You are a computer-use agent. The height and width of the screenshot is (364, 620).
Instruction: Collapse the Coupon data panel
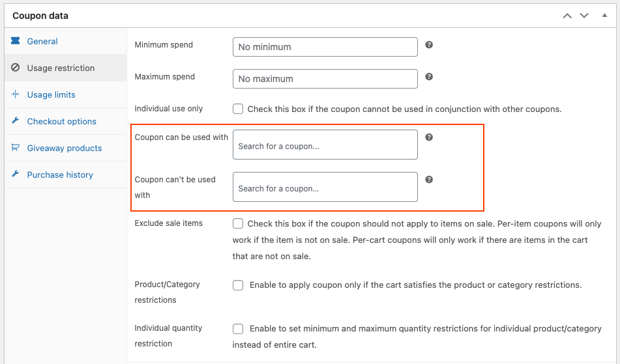[x=604, y=16]
